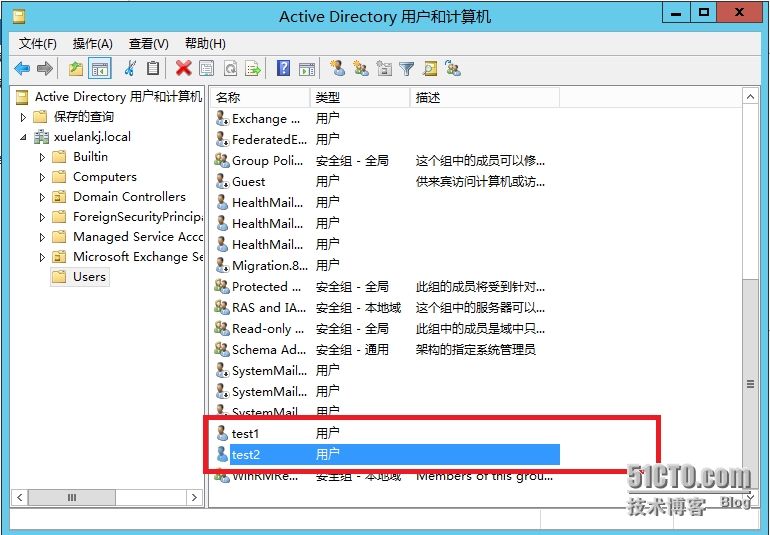Open Properties toolbar icon
The image size is (770, 535).
coord(206,68)
